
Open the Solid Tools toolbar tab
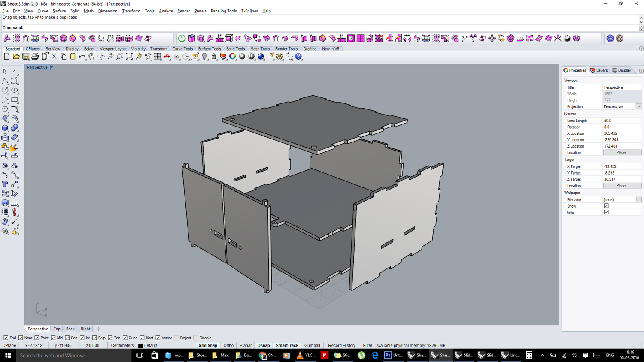click(x=235, y=49)
